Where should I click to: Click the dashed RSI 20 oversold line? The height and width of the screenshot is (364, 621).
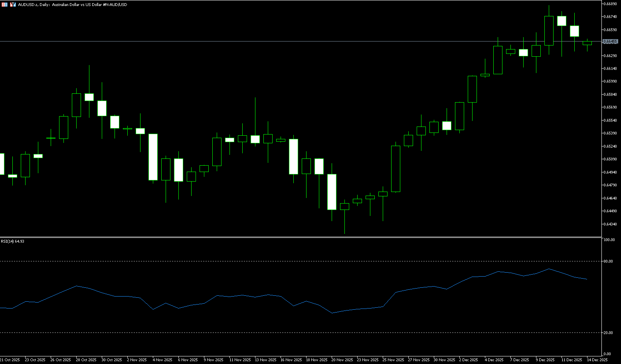point(279,332)
